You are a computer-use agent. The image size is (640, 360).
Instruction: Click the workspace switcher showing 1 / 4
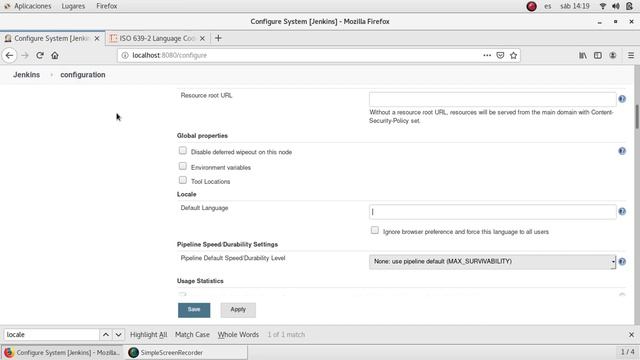tap(627, 352)
